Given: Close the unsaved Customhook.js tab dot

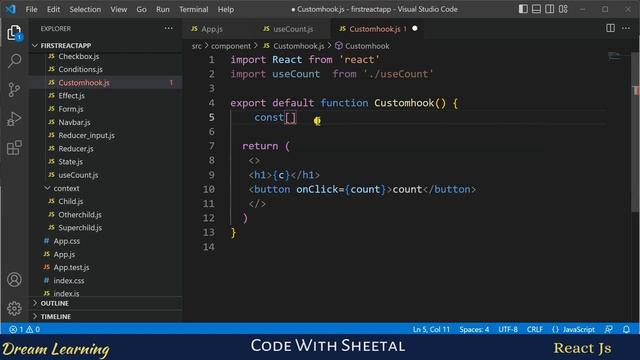Looking at the screenshot, I should tap(415, 29).
